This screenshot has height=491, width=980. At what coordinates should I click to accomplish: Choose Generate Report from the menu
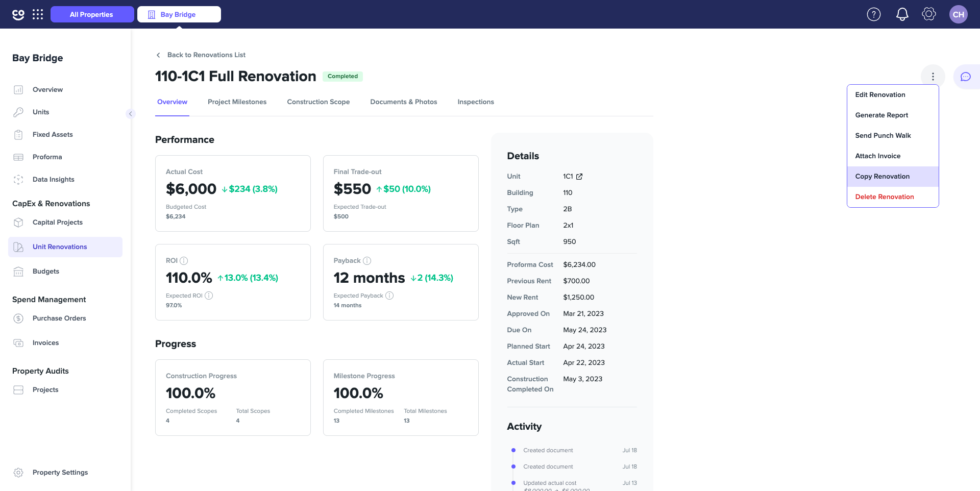point(893,115)
